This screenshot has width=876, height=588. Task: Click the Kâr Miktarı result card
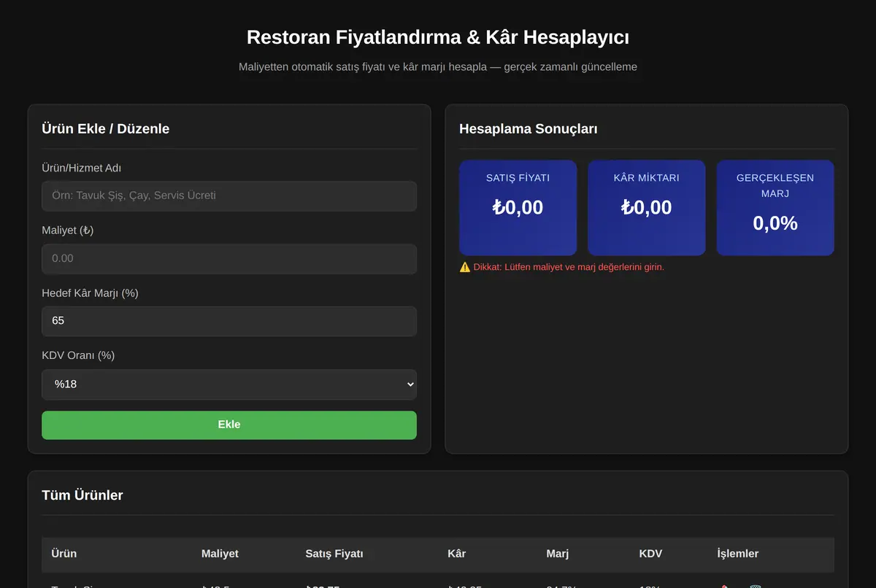[647, 208]
